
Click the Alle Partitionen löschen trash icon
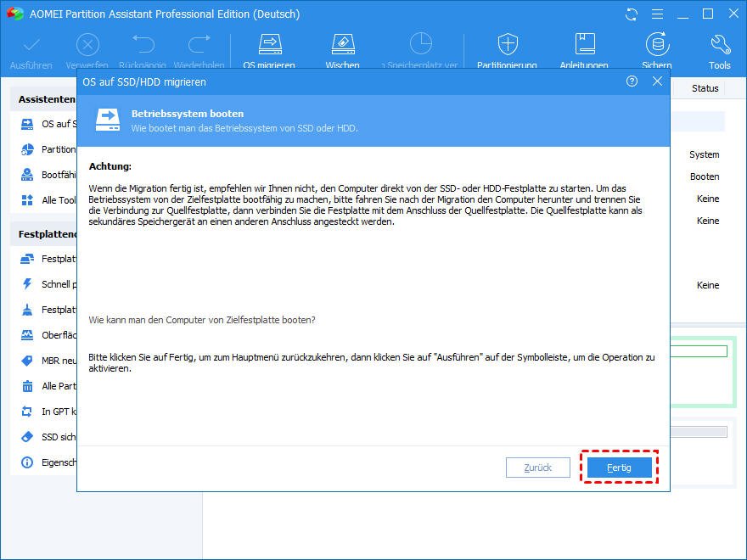pos(27,386)
